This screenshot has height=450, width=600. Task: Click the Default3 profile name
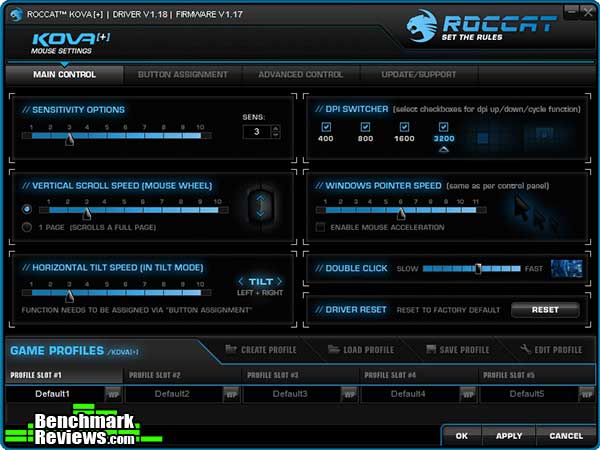pyautogui.click(x=290, y=394)
